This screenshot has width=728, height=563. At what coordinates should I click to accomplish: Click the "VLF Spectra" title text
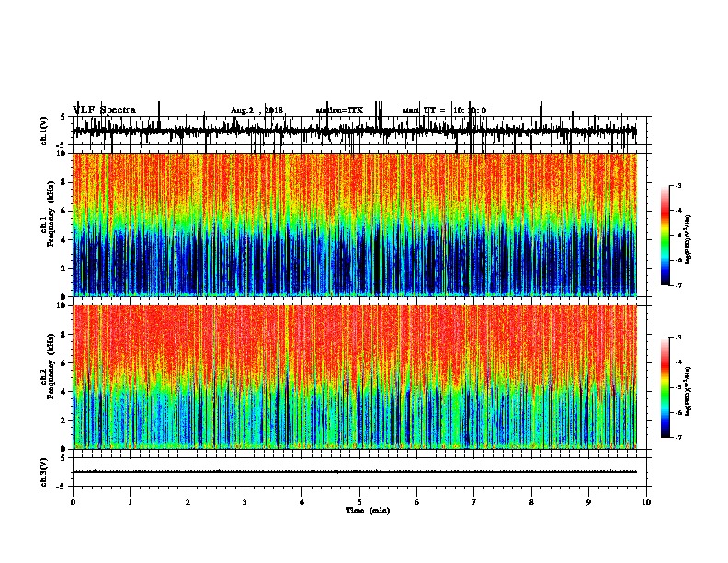click(105, 110)
